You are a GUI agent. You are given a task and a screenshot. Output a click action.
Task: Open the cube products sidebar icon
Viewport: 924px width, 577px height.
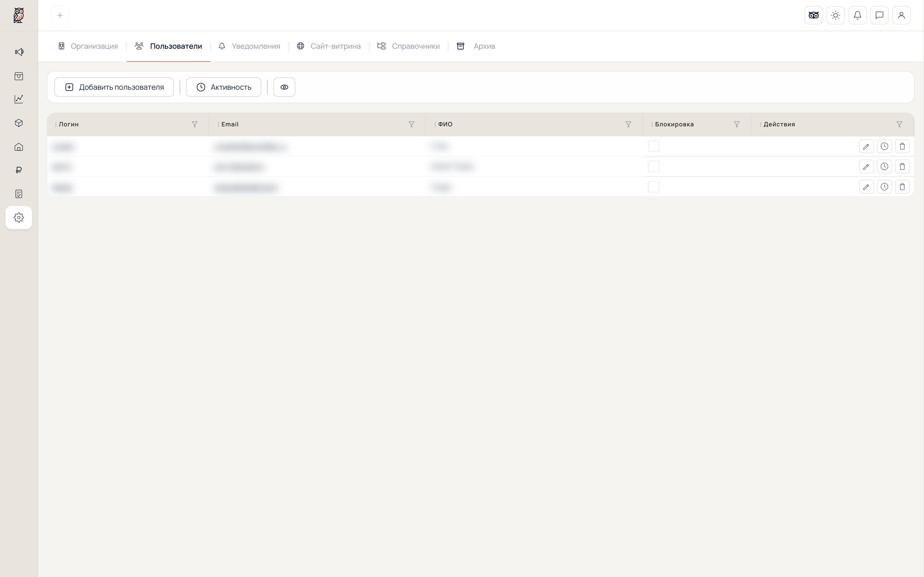coord(19,123)
